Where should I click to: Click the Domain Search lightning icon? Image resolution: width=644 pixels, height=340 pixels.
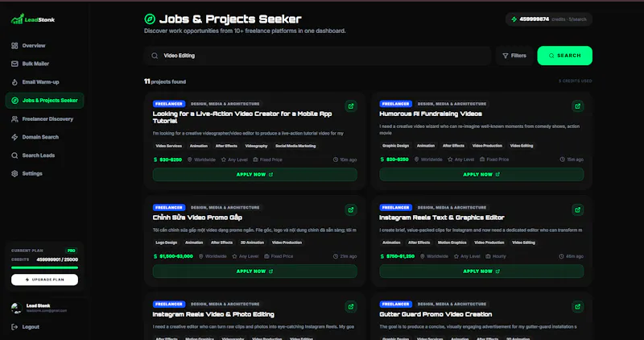(14, 137)
